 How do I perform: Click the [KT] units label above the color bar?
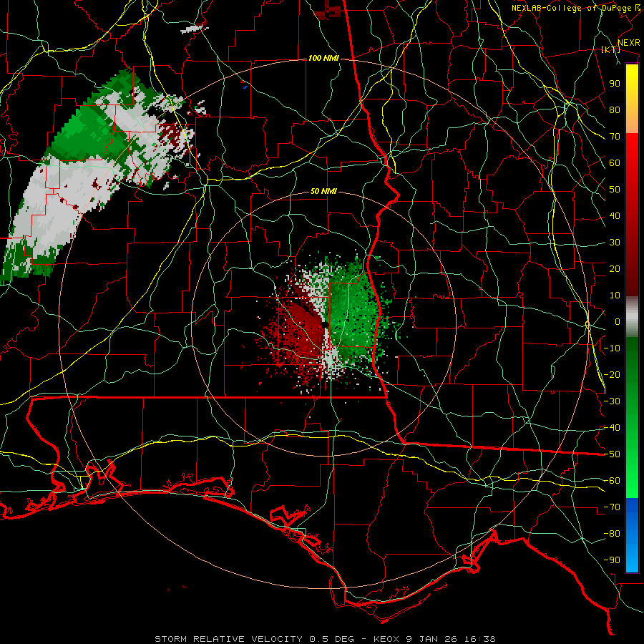pyautogui.click(x=611, y=49)
